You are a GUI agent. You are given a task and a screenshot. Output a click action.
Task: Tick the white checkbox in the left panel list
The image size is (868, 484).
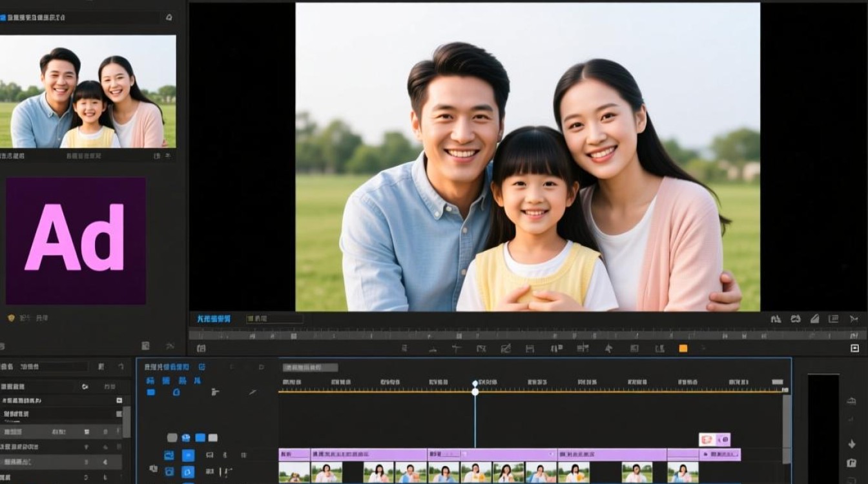tap(119, 400)
